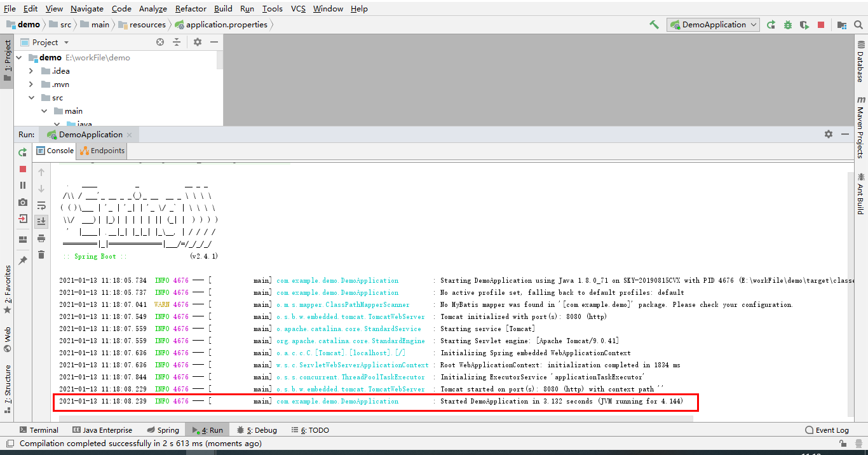Expand the .idea folder
868x455 pixels.
[x=31, y=71]
